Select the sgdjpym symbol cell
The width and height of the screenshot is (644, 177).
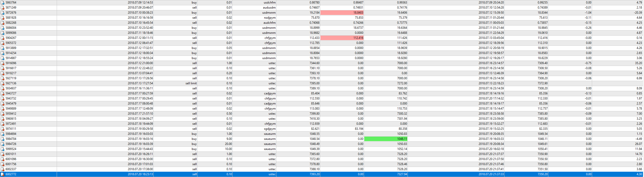pyautogui.click(x=270, y=129)
